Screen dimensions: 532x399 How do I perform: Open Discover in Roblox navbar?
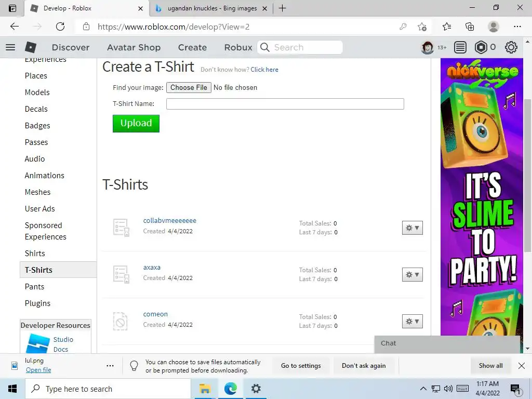tap(71, 47)
